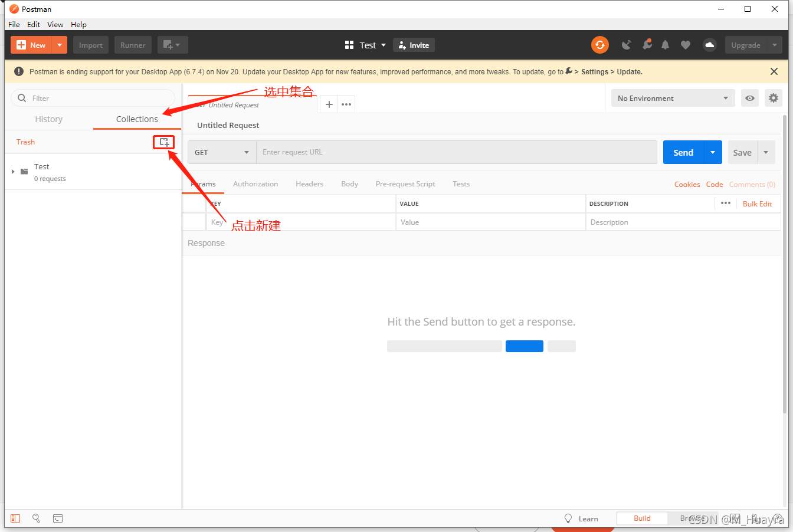Click the blue Send button
Image resolution: width=793 pixels, height=532 pixels.
pos(683,152)
